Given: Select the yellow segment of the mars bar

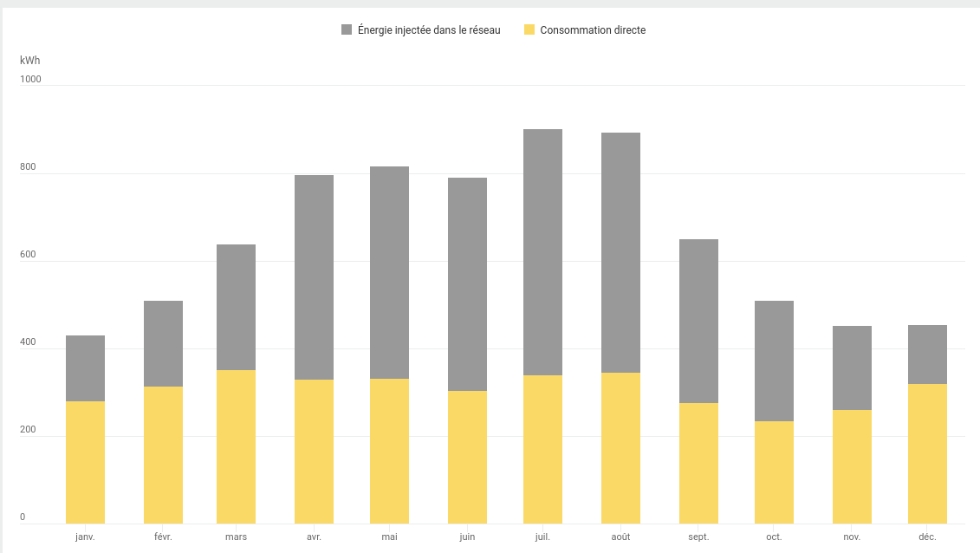Looking at the screenshot, I should tap(236, 446).
